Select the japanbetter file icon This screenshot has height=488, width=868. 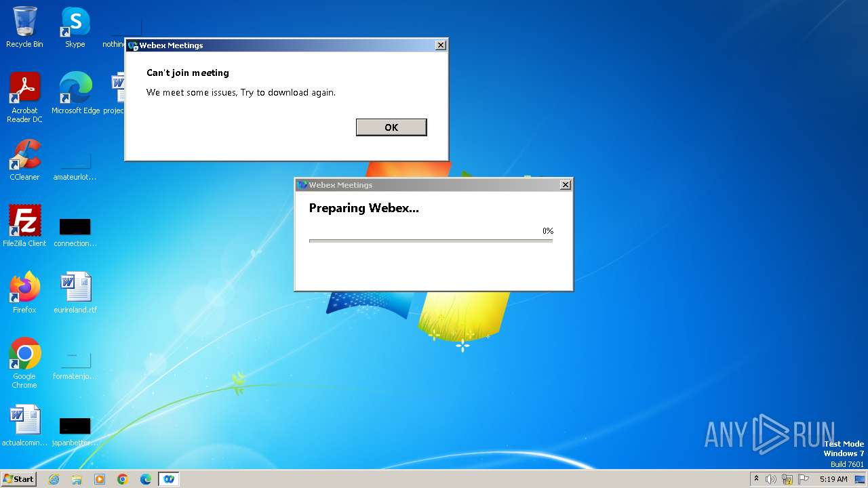(75, 430)
